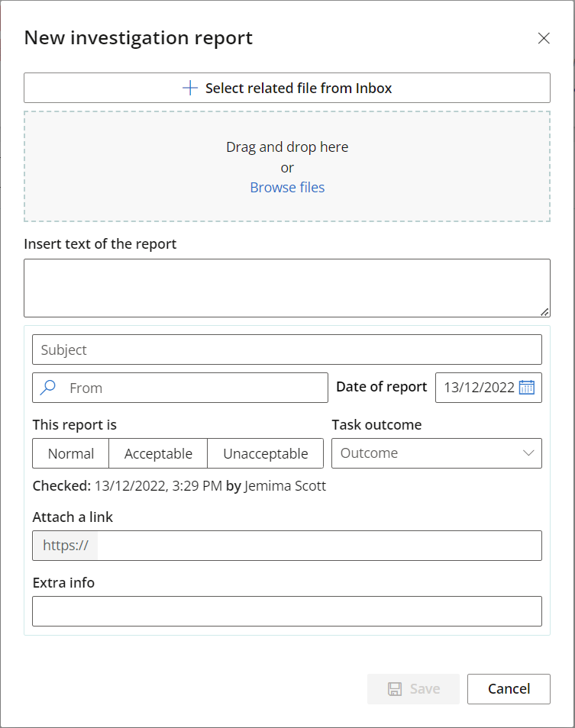Click the Attach a link label
Image resolution: width=575 pixels, height=728 pixels.
(x=73, y=517)
